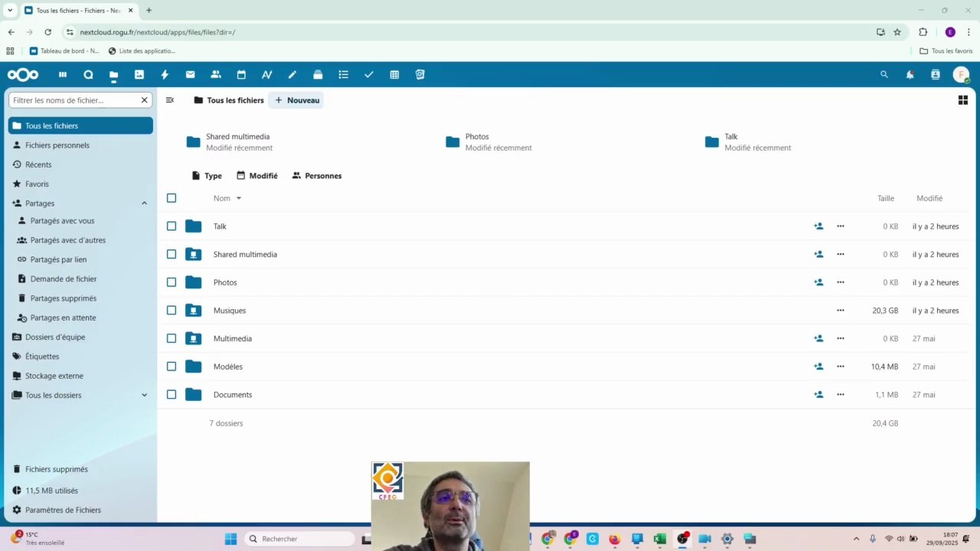The image size is (980, 551).
Task: Open the Personnes filter dropdown
Action: coord(316,176)
